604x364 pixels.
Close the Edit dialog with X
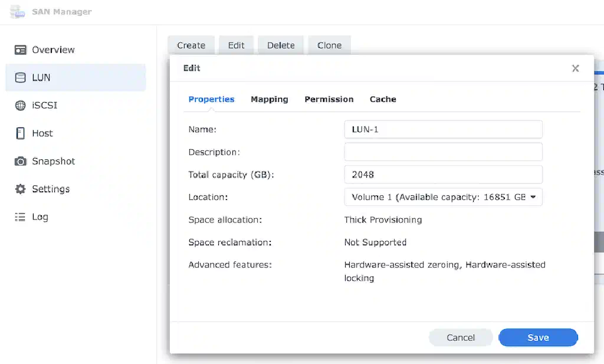(x=576, y=68)
